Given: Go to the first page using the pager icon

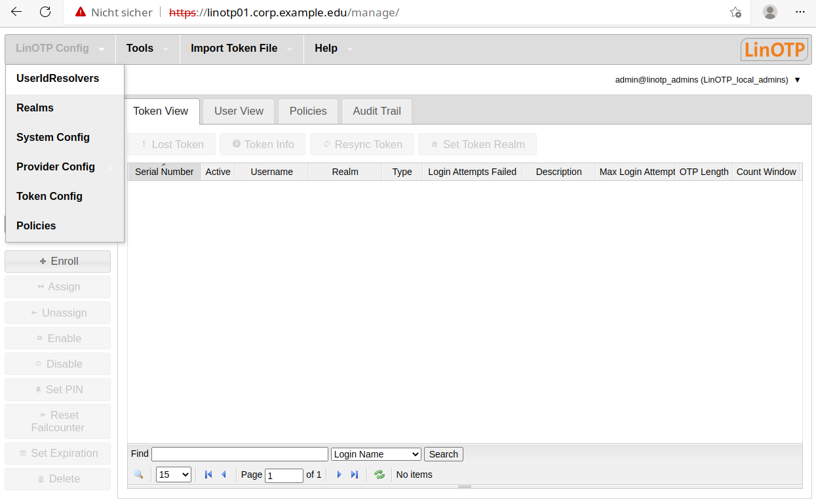Looking at the screenshot, I should [x=208, y=475].
